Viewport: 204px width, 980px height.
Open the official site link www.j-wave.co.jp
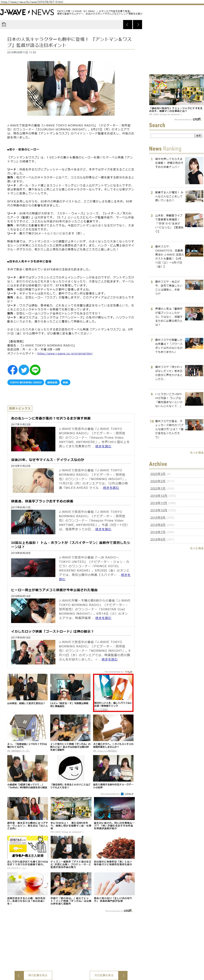(65, 353)
